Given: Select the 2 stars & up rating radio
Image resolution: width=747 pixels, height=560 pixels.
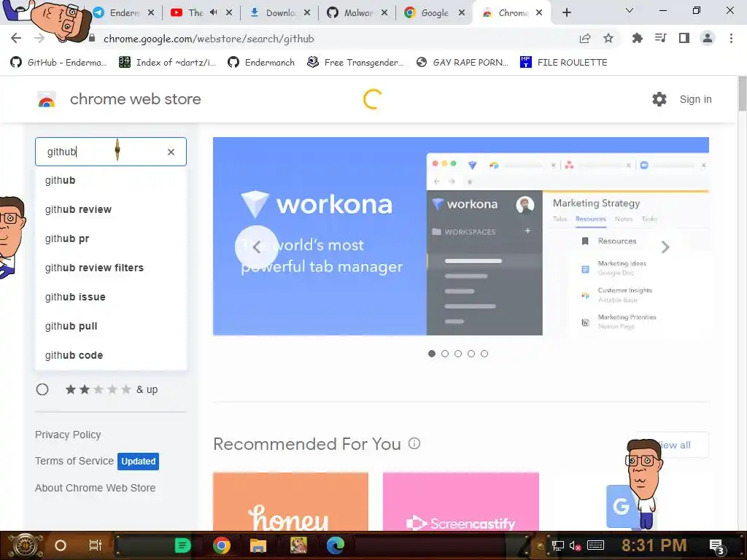Looking at the screenshot, I should 42,389.
